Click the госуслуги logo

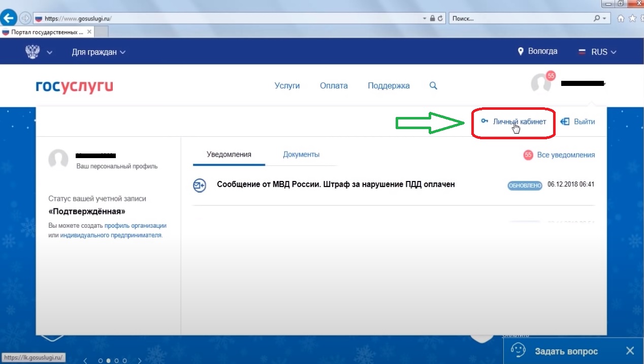(74, 86)
